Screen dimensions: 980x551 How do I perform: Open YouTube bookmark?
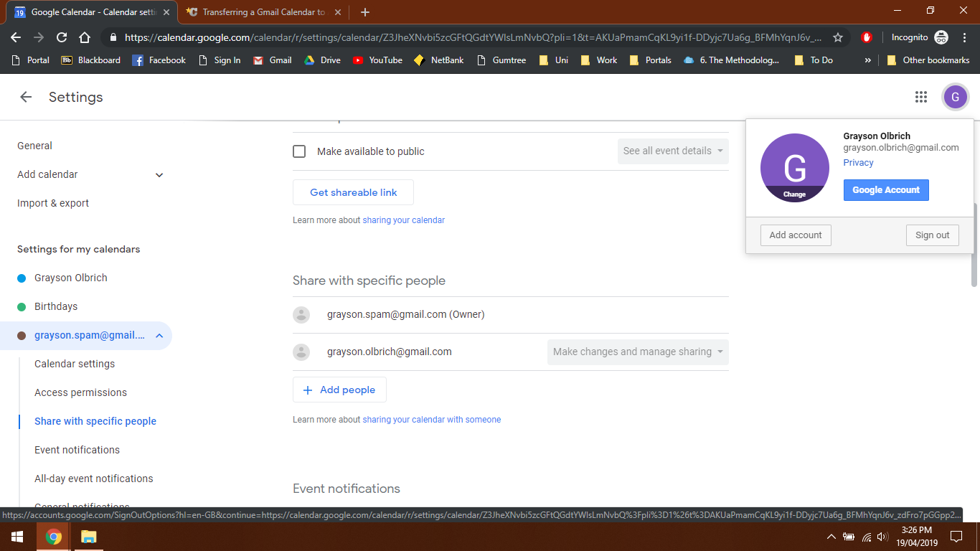pyautogui.click(x=377, y=60)
